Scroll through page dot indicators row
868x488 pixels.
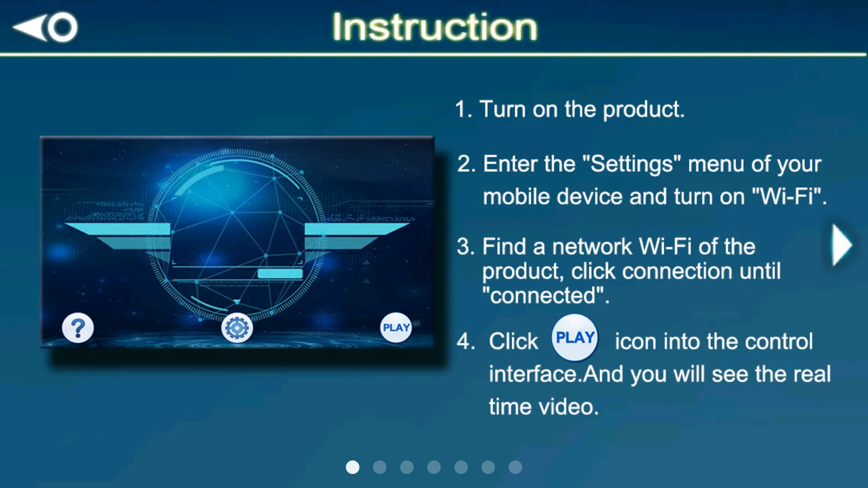[x=434, y=467]
